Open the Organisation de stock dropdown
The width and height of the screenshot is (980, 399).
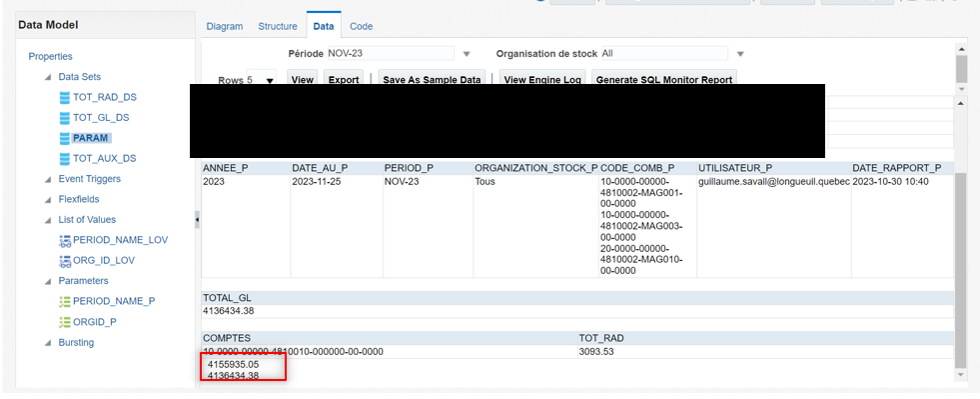(740, 54)
